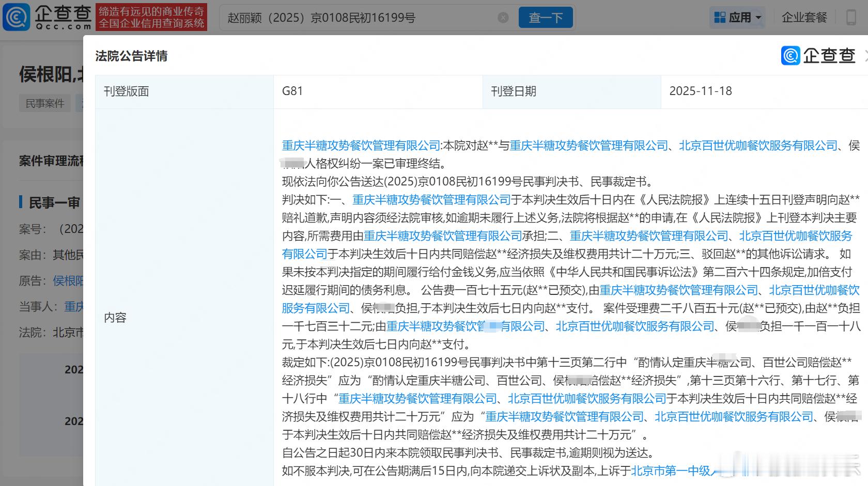Image resolution: width=868 pixels, height=486 pixels.
Task: Select the 民事一审 stage heading in the background
Action: (54, 202)
